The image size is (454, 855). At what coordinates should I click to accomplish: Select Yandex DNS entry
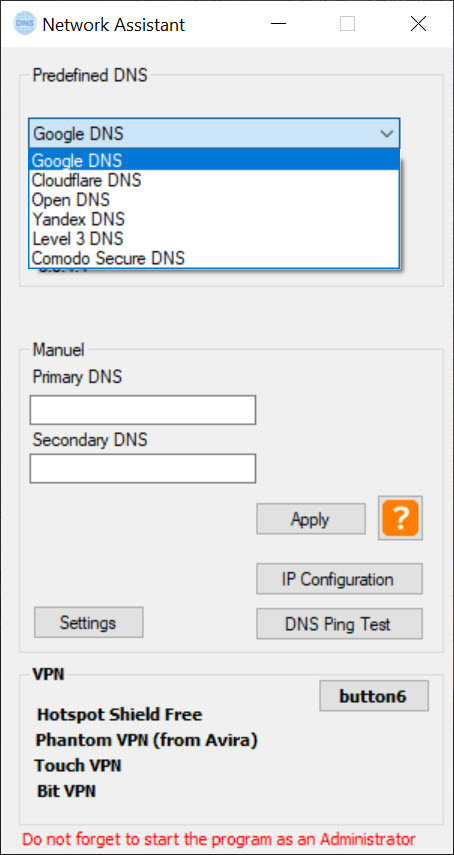click(x=214, y=219)
